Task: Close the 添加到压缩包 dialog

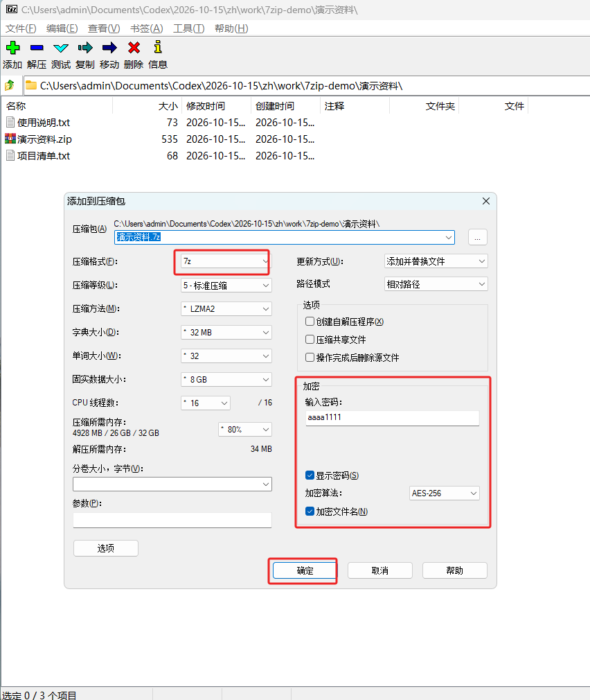Action: click(x=486, y=202)
